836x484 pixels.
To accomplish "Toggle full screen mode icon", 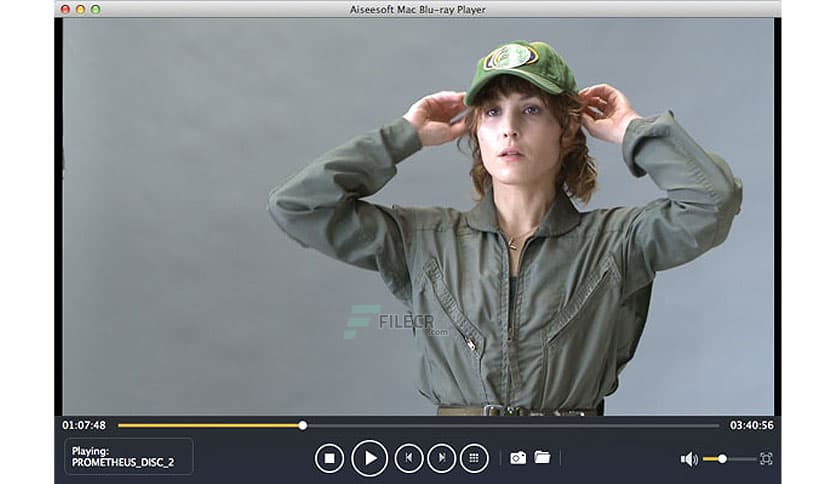I will point(766,458).
